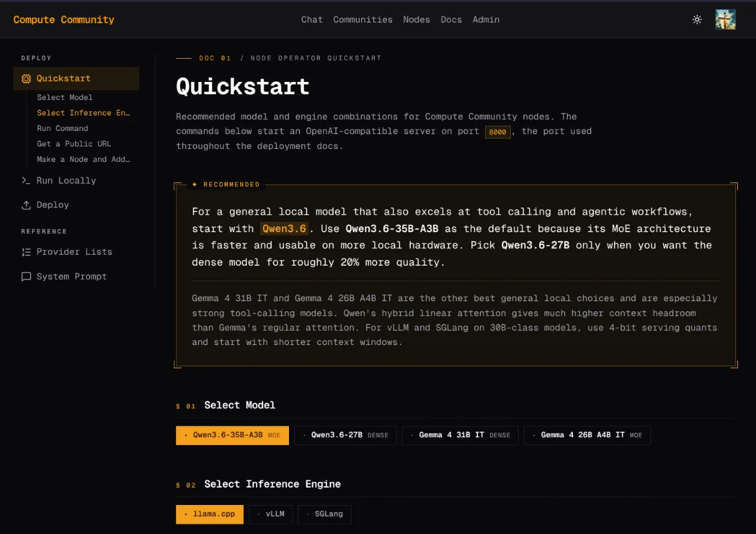Open Nodes in top navigation
The width and height of the screenshot is (756, 534).
click(416, 20)
